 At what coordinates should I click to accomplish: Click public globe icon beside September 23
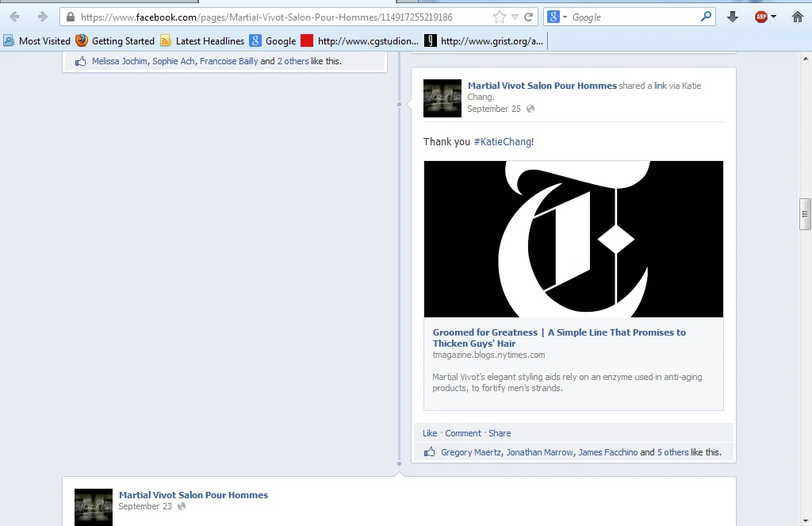pyautogui.click(x=182, y=506)
